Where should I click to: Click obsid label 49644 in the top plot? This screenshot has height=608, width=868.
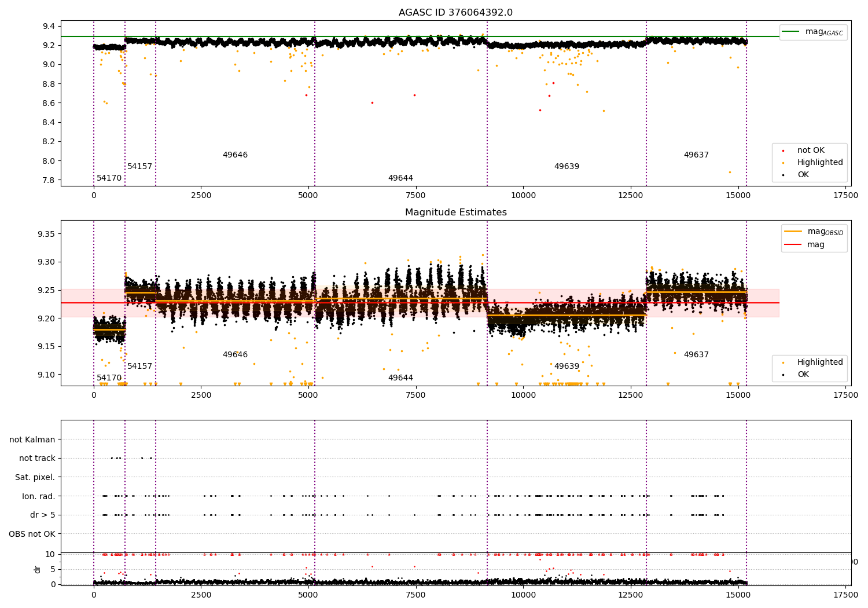click(x=400, y=178)
